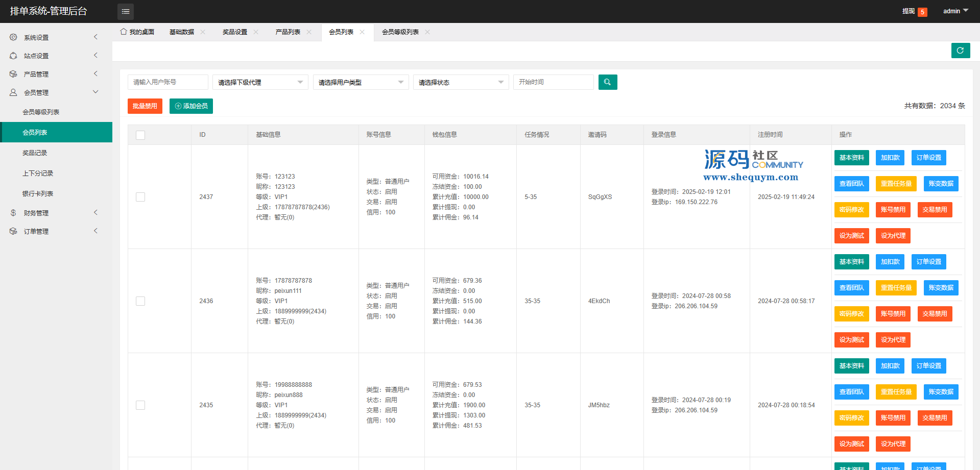
Task: Expand the 产品管理 menu chevron
Action: (95, 73)
